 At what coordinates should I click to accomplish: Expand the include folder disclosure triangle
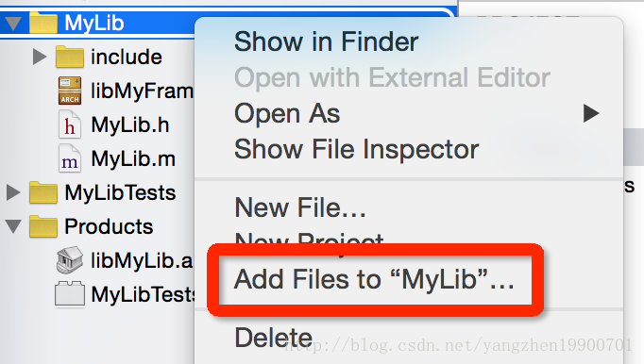(40, 57)
